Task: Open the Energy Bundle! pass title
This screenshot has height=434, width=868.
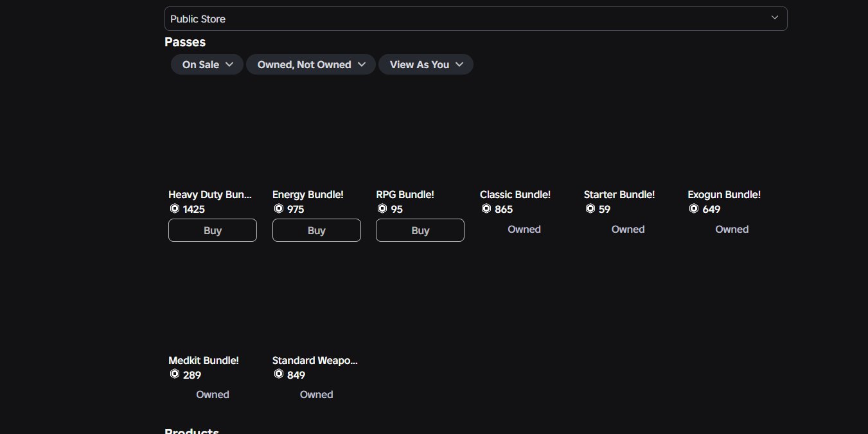Action: click(x=308, y=194)
